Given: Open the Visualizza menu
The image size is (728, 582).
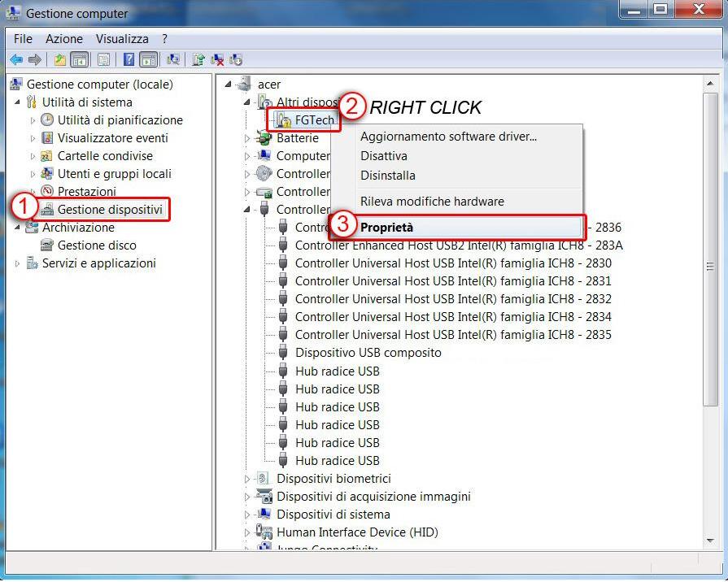Looking at the screenshot, I should 122,39.
